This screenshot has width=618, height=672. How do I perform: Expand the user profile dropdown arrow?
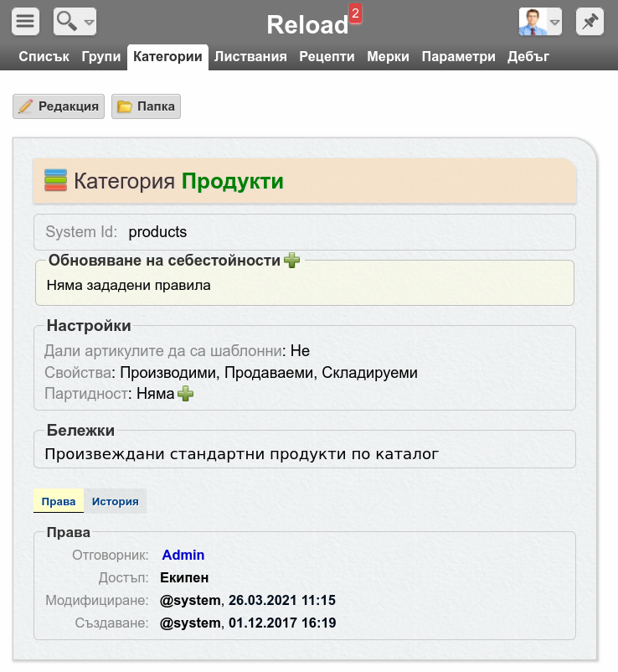pos(554,22)
